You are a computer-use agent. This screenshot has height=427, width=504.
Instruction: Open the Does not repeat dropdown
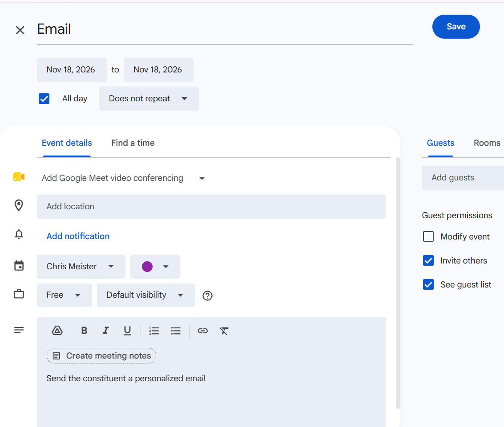[149, 99]
